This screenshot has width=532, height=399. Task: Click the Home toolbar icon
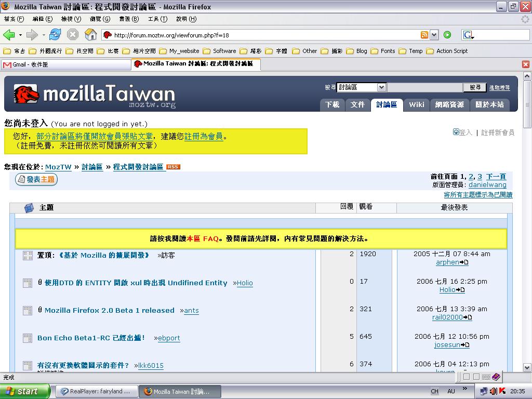[91, 35]
